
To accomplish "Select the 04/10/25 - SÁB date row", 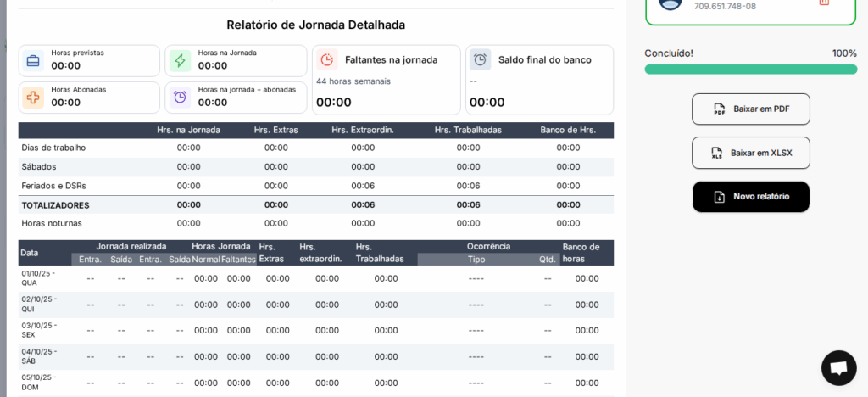I will click(x=39, y=356).
